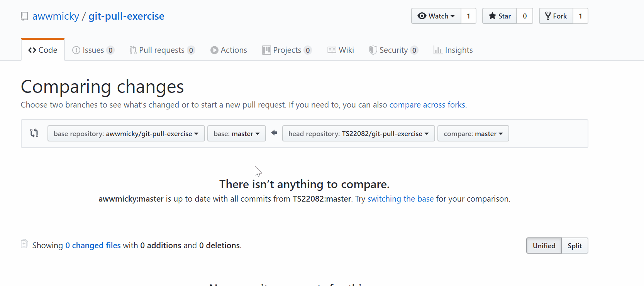The image size is (644, 286).
Task: Switch to the Code tab
Action: pos(43,50)
